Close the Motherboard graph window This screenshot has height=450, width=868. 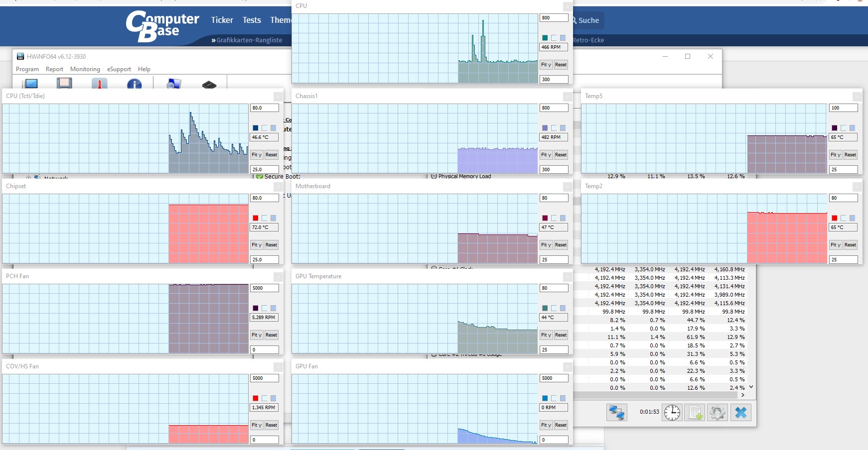tap(568, 187)
